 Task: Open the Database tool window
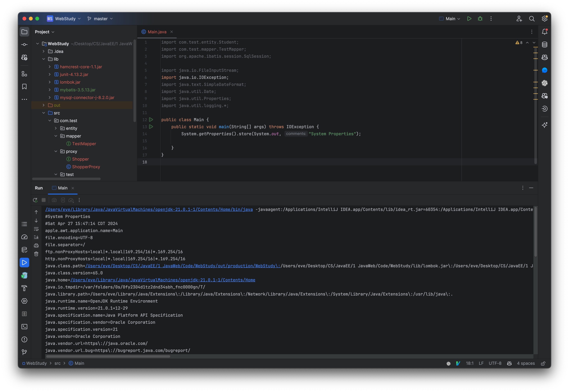[x=544, y=44]
